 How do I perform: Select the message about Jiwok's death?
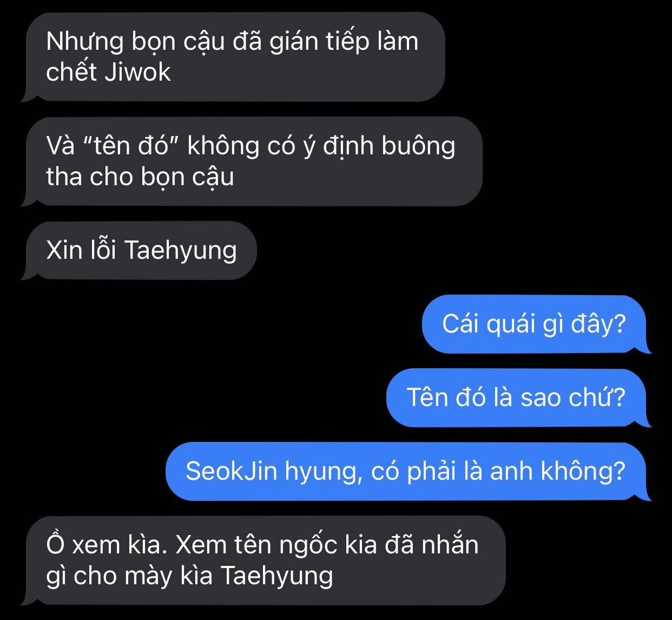[234, 57]
